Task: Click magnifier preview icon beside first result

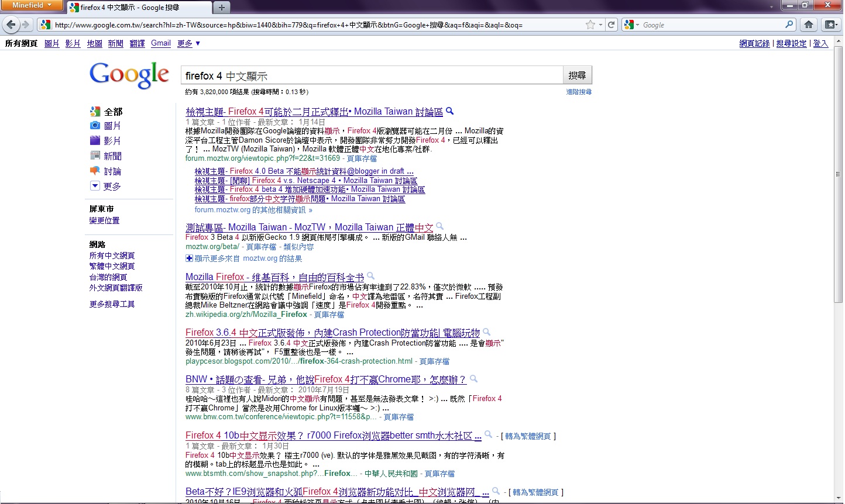Action: pos(450,111)
